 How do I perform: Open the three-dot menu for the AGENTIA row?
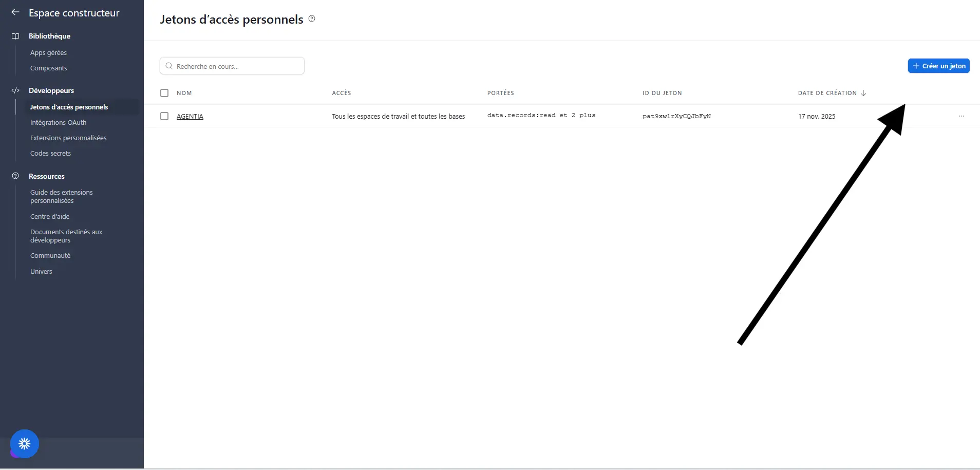tap(962, 116)
